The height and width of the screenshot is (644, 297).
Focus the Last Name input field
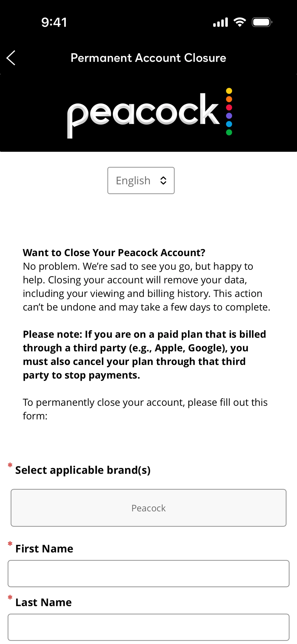click(x=148, y=627)
